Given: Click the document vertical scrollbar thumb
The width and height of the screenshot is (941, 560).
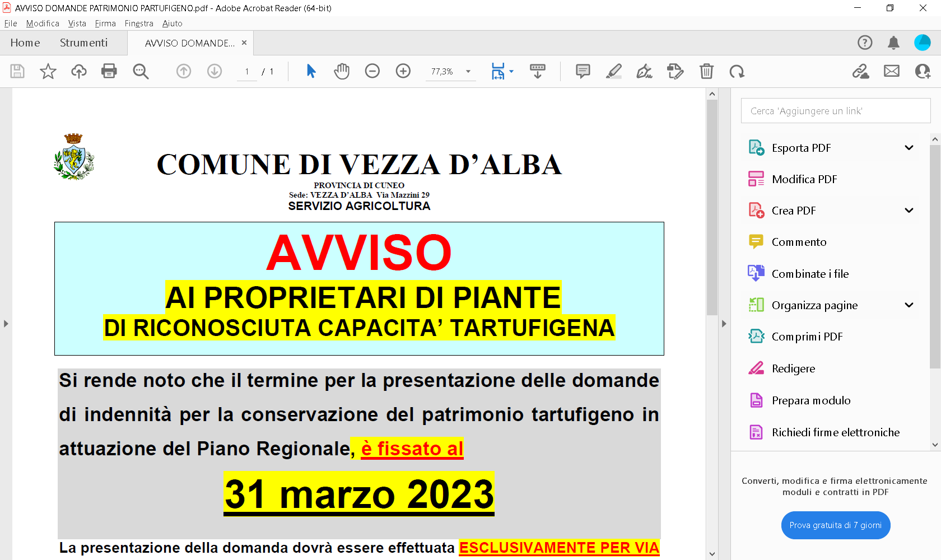Looking at the screenshot, I should click(x=712, y=207).
